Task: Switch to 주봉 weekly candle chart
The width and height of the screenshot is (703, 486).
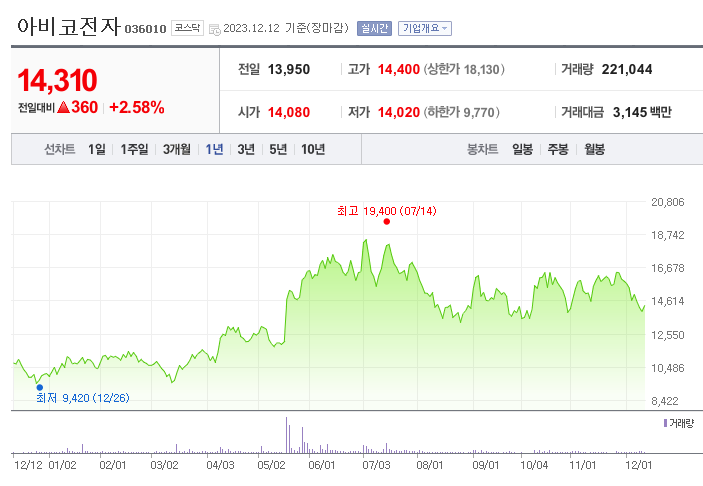Action: pos(558,149)
